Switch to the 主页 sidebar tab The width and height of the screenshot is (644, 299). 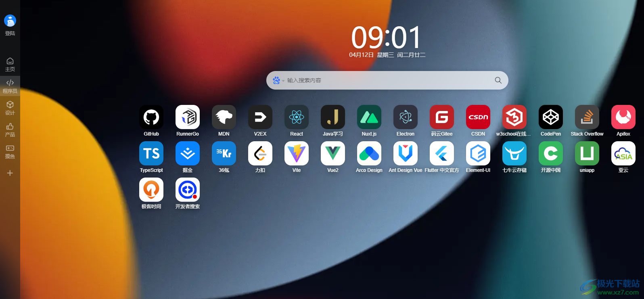pyautogui.click(x=10, y=64)
